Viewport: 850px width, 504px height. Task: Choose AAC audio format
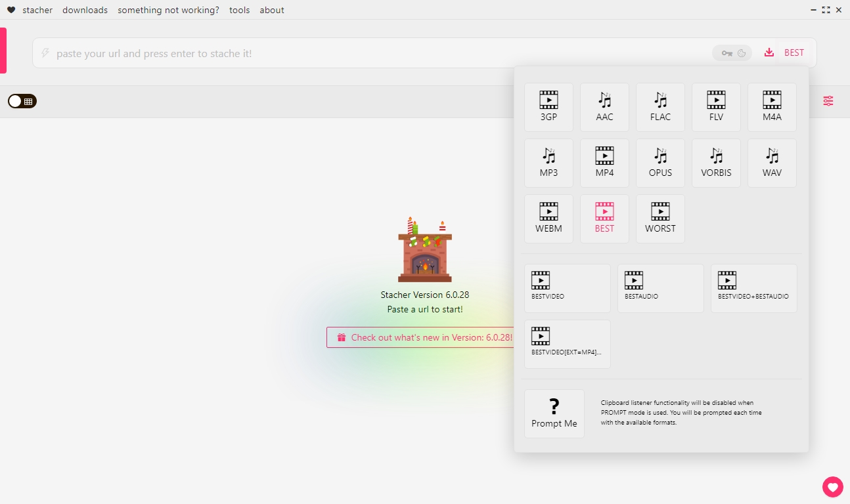(604, 107)
